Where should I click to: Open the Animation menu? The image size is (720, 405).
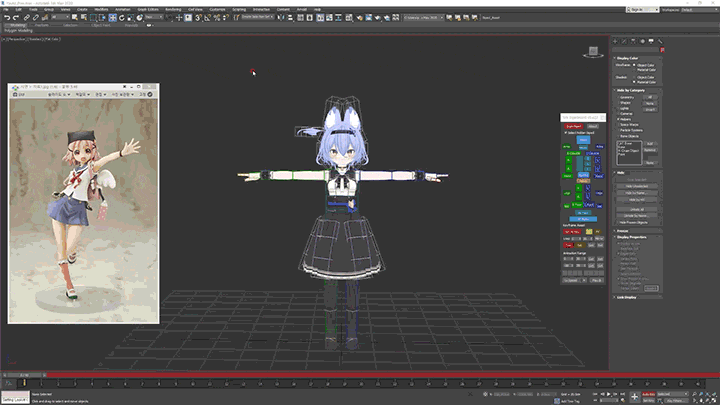123,9
